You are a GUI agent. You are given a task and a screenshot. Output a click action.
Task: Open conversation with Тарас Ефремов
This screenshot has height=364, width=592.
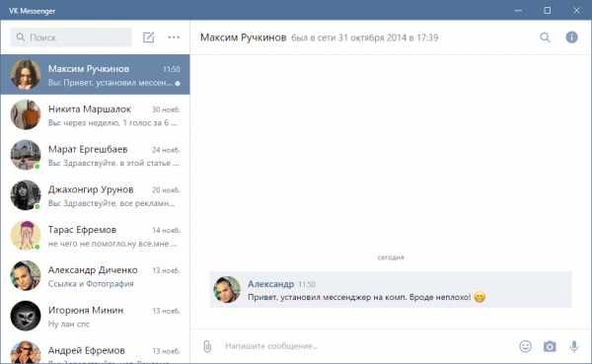95,236
